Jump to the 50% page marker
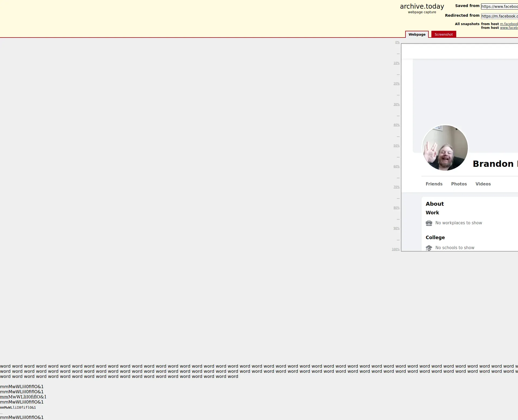 click(x=396, y=146)
